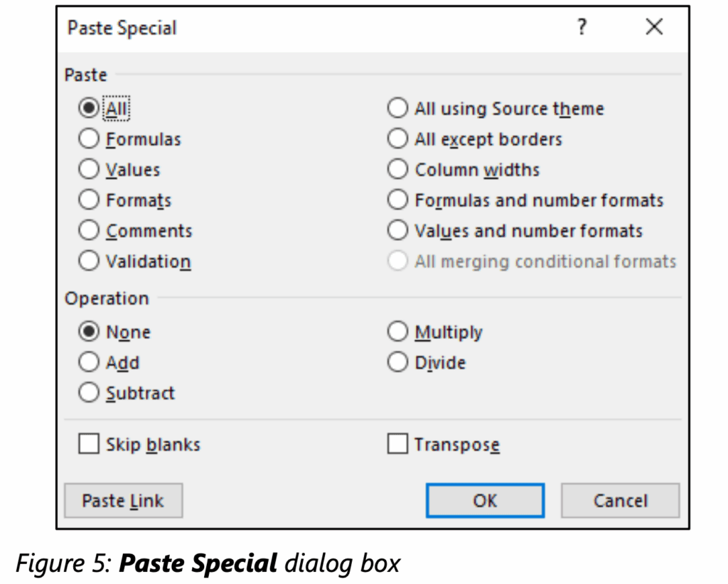Click the Help question mark icon
This screenshot has height=584, width=728.
click(x=582, y=28)
